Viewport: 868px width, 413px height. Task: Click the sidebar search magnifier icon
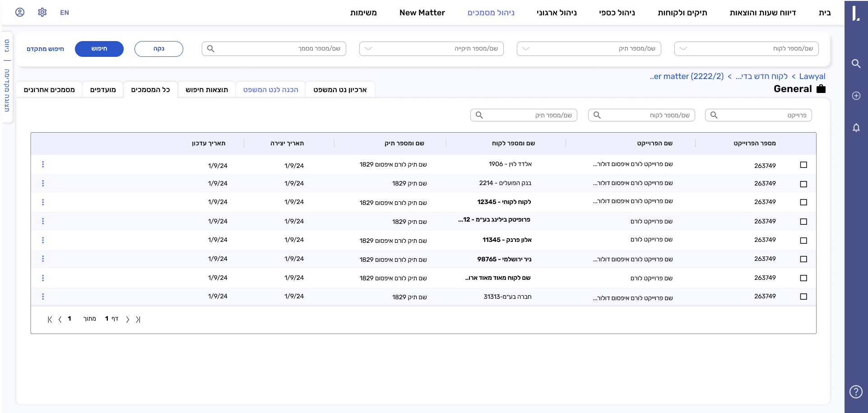coord(856,64)
